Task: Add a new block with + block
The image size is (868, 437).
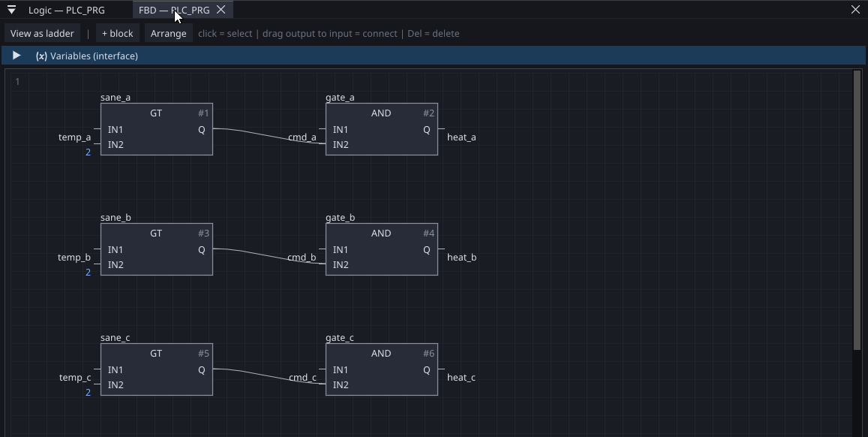Action: [x=117, y=33]
